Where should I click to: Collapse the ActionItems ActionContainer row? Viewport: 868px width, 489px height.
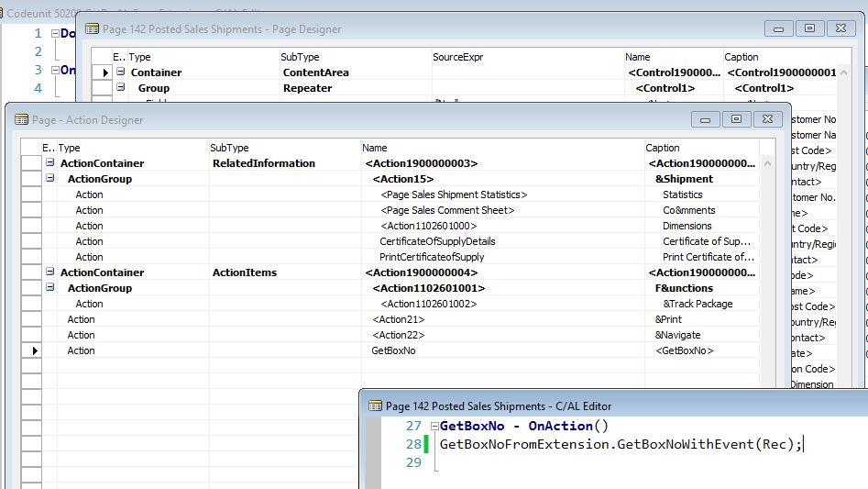point(50,272)
